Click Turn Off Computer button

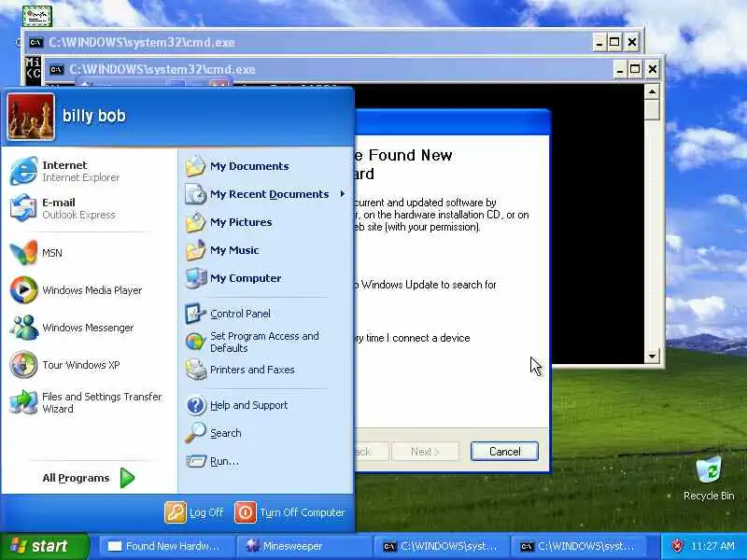(290, 512)
